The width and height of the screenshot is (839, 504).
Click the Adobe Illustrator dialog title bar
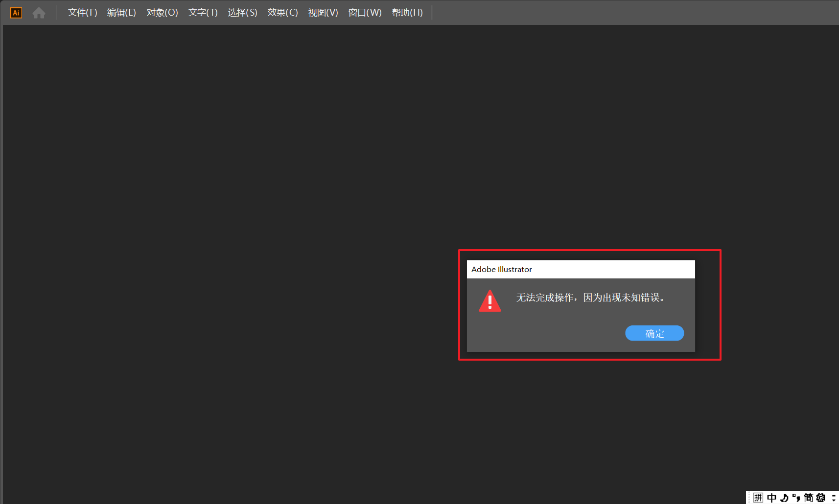[x=581, y=270]
